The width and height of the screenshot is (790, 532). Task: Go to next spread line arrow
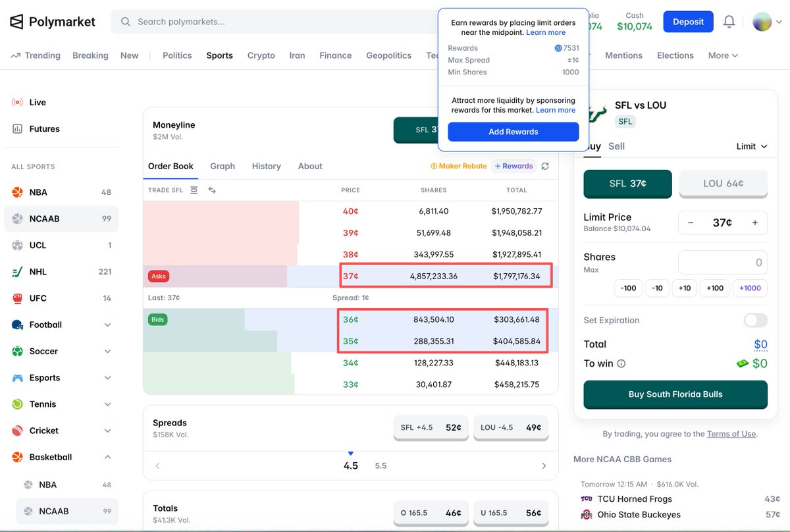click(544, 465)
